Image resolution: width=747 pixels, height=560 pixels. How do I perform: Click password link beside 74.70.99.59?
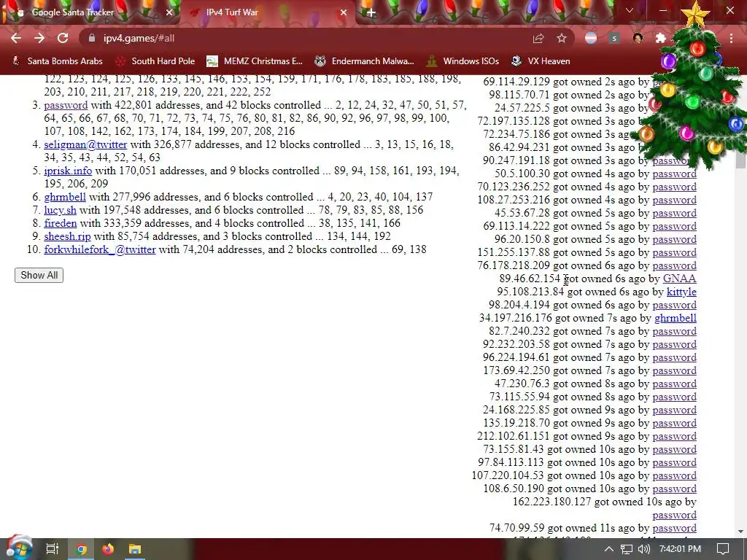click(x=675, y=528)
